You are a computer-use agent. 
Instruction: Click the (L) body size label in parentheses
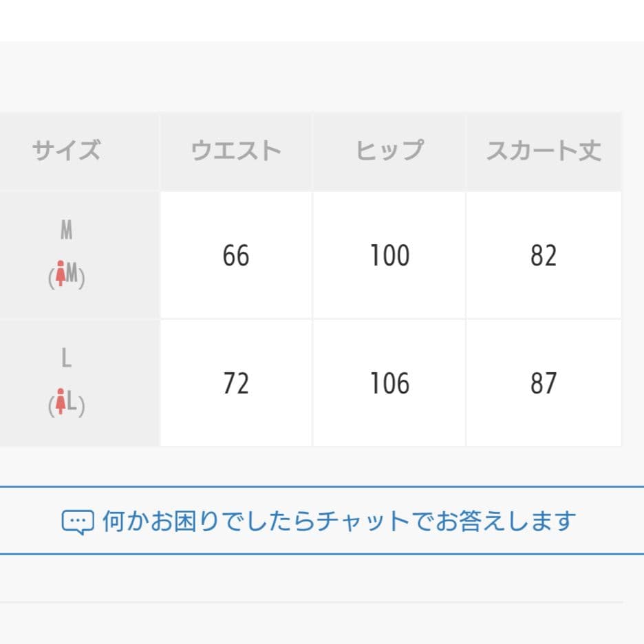(67, 402)
